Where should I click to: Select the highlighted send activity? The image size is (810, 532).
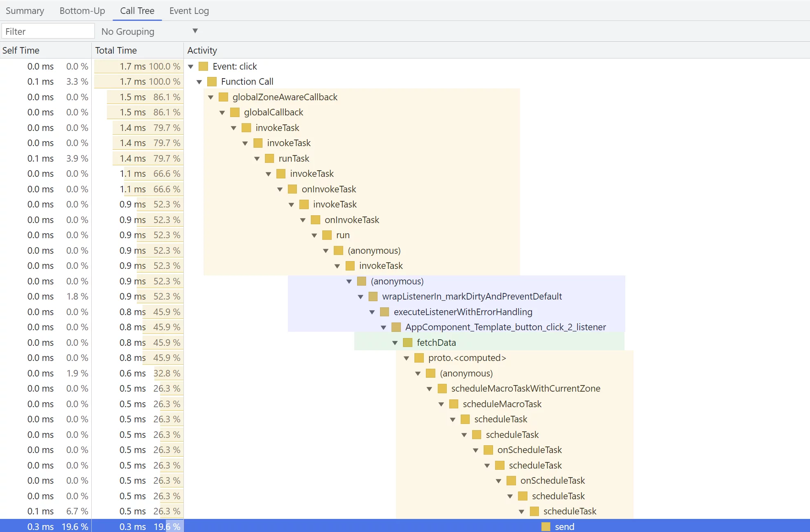[565, 527]
